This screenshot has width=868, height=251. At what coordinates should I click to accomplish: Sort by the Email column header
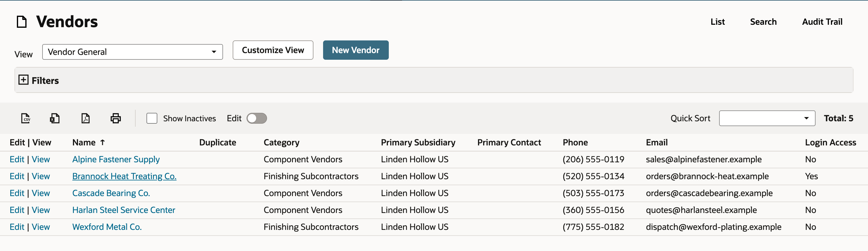click(x=656, y=142)
